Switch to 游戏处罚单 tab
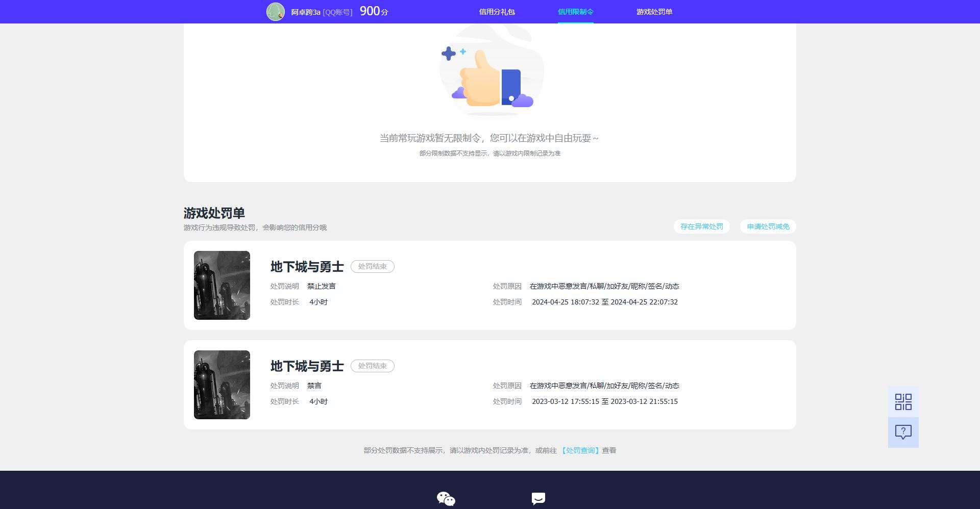The height and width of the screenshot is (509, 980). click(654, 12)
